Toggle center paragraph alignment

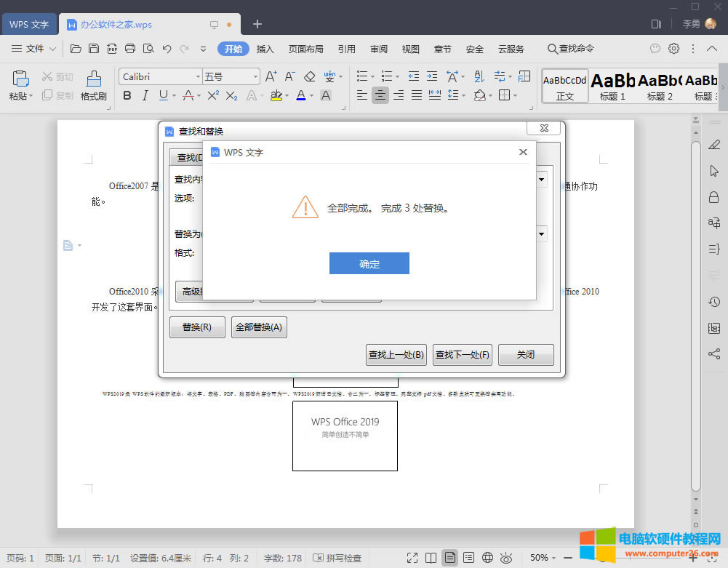pyautogui.click(x=380, y=95)
